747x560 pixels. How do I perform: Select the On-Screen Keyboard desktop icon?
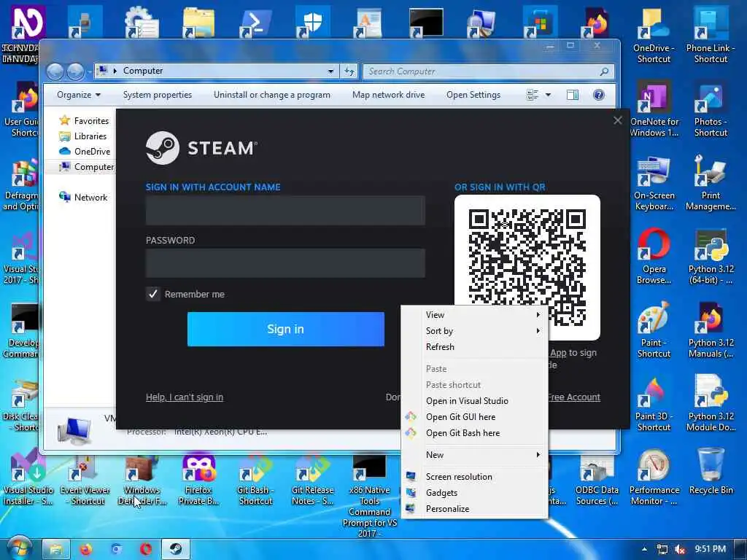tap(654, 183)
